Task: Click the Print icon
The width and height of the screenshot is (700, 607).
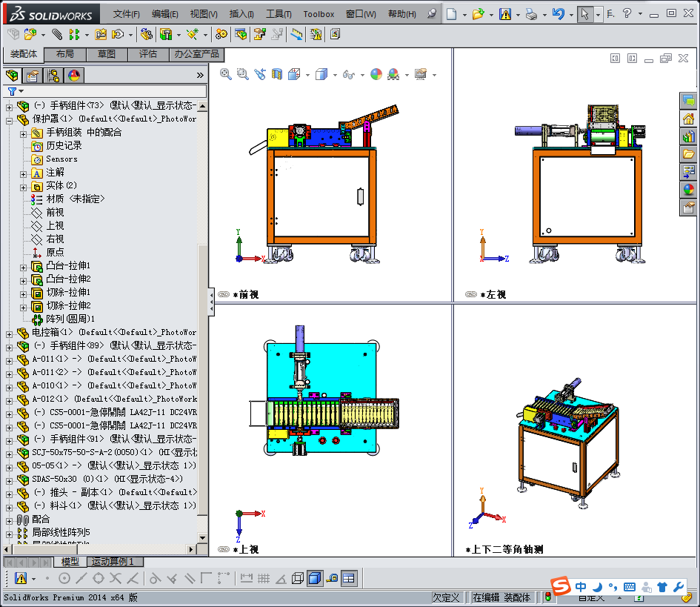Action: 531,14
